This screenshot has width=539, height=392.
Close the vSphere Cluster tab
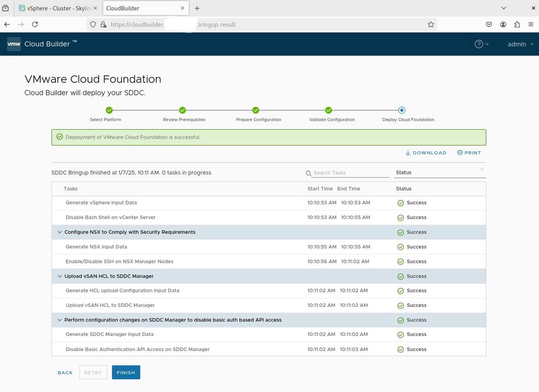click(x=95, y=8)
